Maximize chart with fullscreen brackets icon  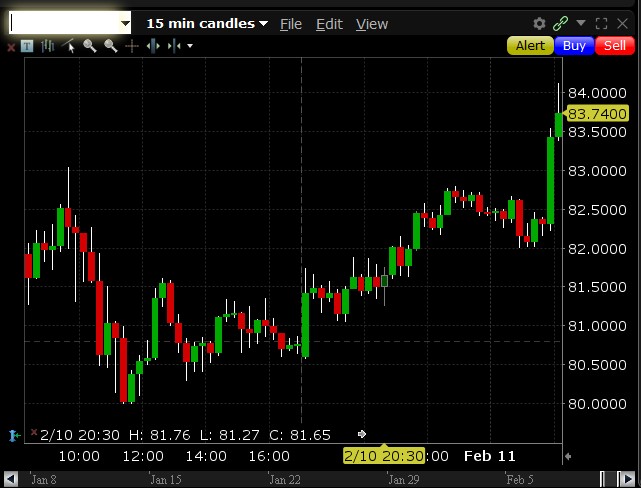[x=601, y=24]
